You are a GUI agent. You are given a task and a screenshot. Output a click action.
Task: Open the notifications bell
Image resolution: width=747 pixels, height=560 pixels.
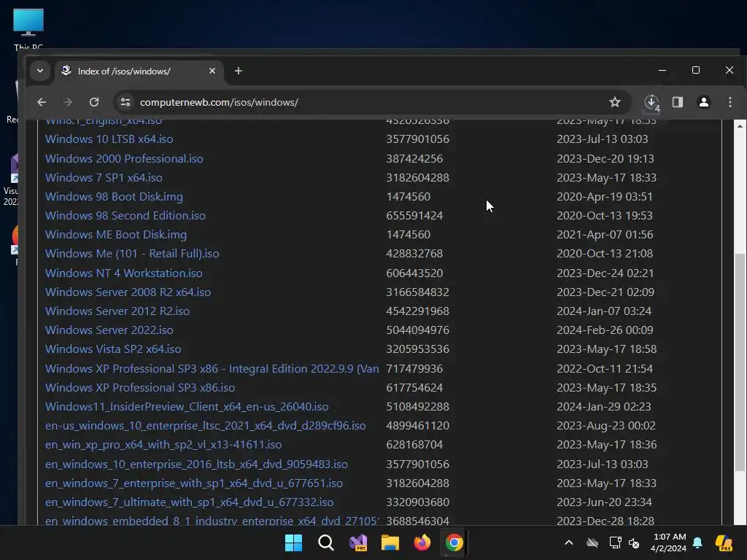(x=697, y=542)
